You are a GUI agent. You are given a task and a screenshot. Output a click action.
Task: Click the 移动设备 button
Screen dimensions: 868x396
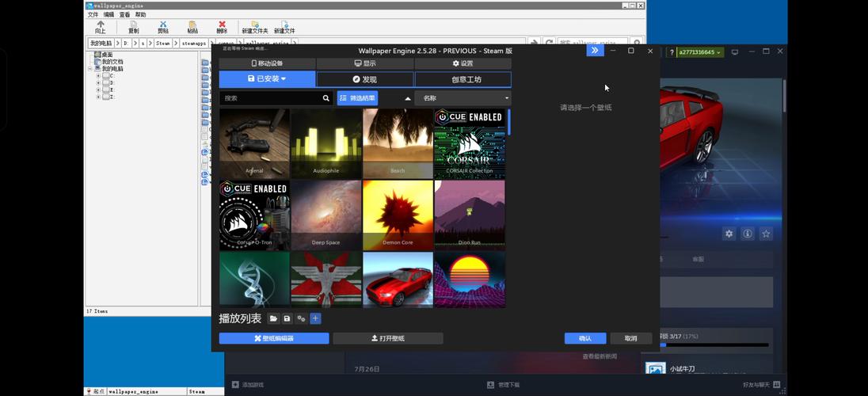point(268,63)
